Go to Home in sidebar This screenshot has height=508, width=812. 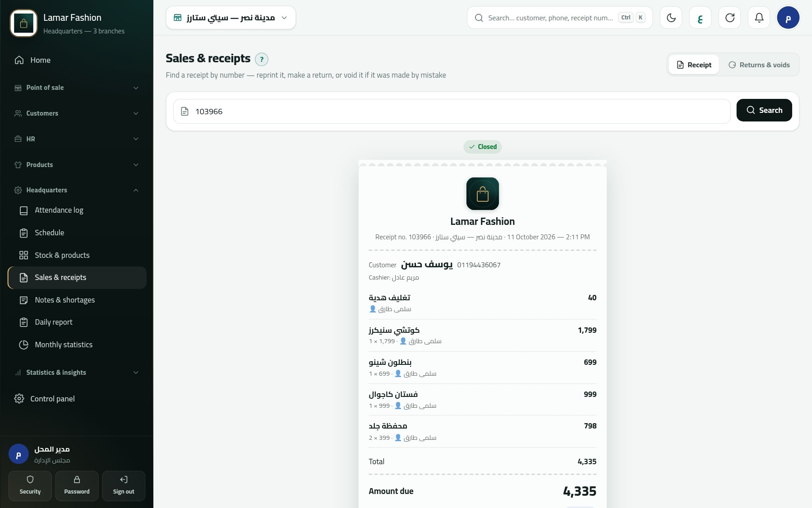click(77, 60)
